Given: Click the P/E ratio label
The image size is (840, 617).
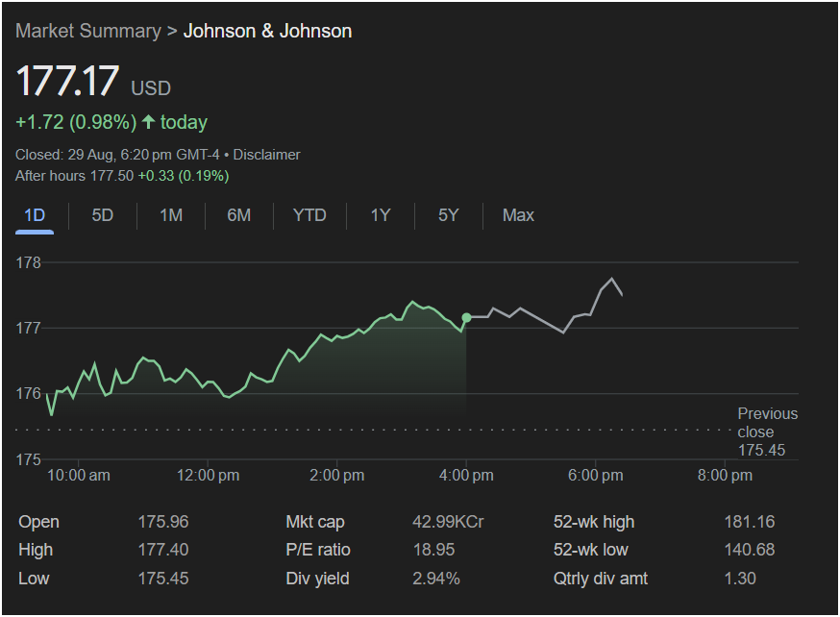Looking at the screenshot, I should (318, 550).
